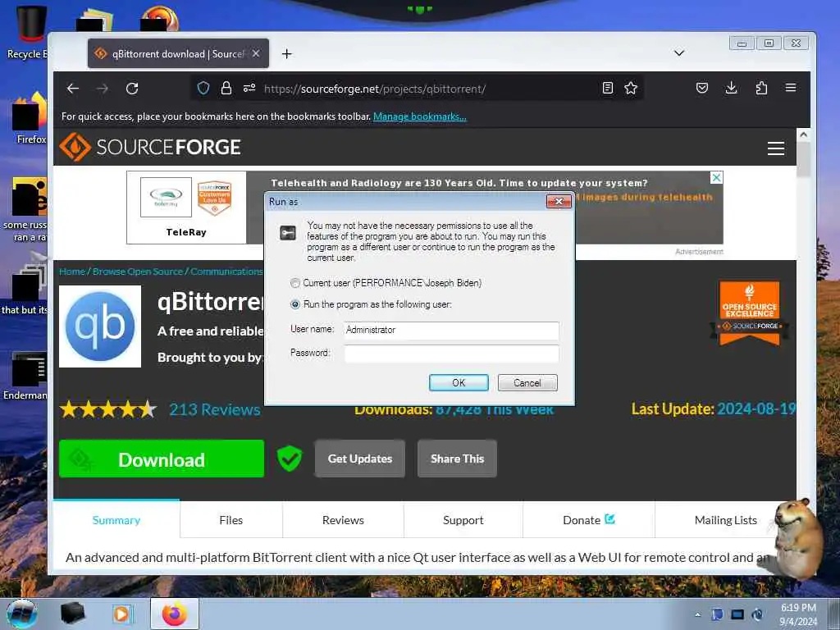Screen dimensions: 840x630
Task: Focus the Password field
Action: coord(451,354)
